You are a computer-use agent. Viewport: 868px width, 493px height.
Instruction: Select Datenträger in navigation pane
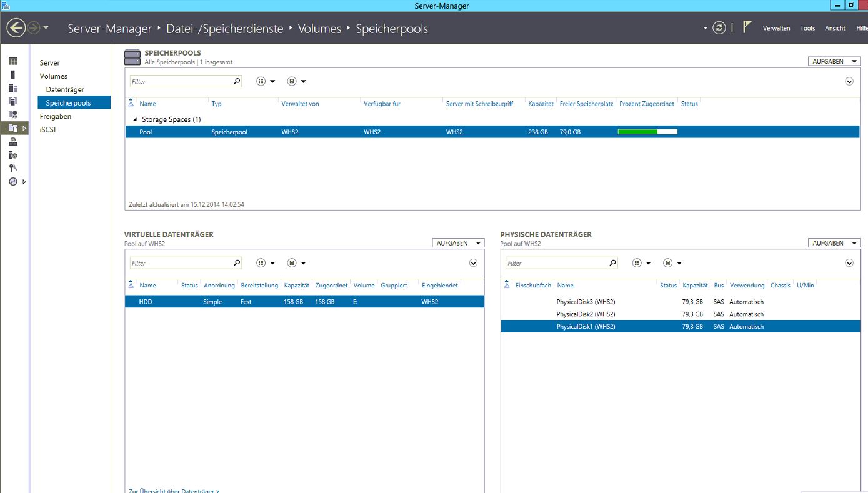click(x=65, y=90)
